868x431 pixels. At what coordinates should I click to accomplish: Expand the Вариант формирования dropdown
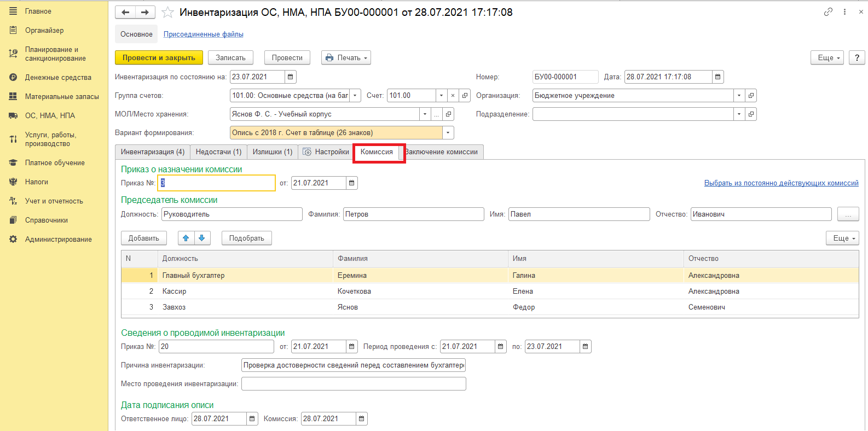click(x=448, y=133)
